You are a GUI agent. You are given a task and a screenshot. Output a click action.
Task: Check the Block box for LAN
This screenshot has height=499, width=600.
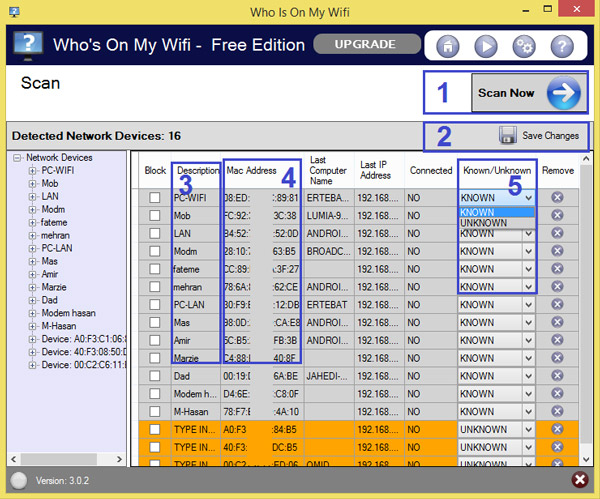[x=155, y=233]
